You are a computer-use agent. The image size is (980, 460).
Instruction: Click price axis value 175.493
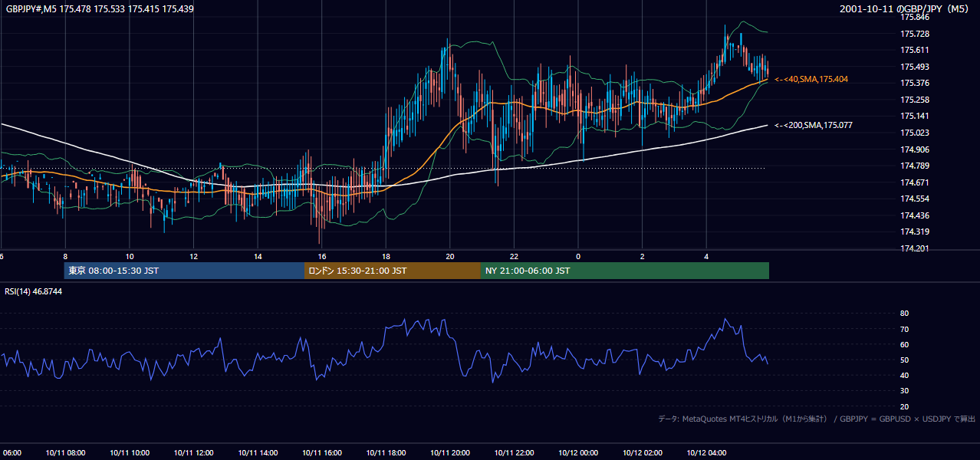click(915, 67)
